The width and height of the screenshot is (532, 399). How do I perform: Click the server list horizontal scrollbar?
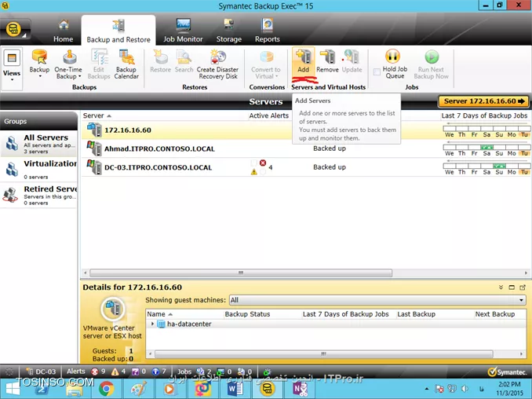(x=241, y=273)
